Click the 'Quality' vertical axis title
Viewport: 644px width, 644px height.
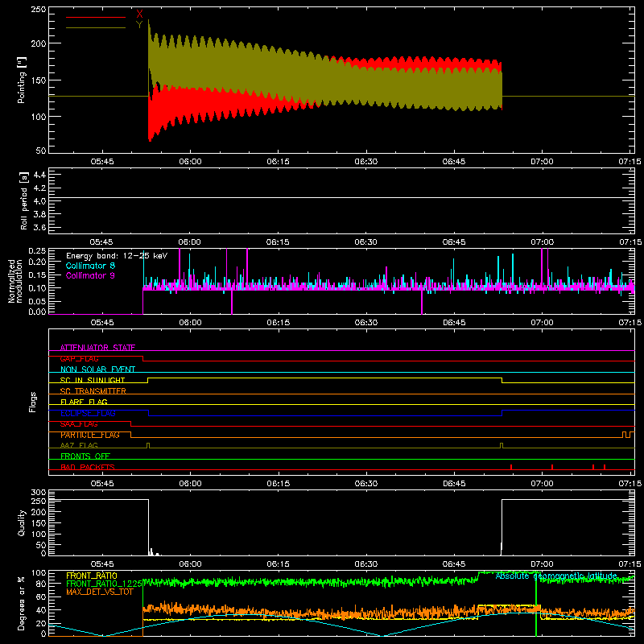click(22, 522)
